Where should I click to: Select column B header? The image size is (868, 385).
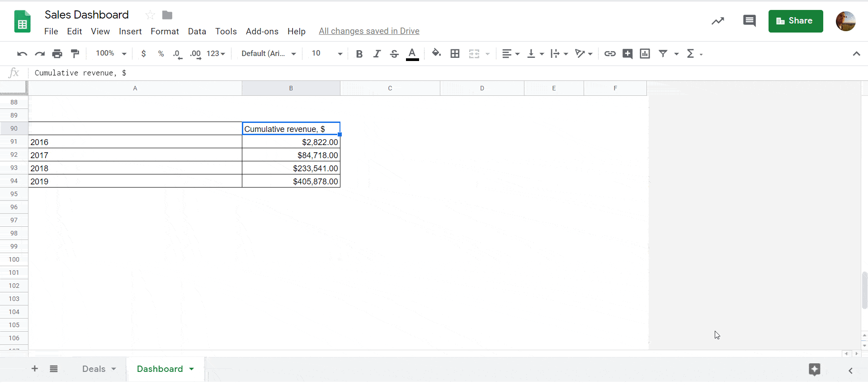291,88
